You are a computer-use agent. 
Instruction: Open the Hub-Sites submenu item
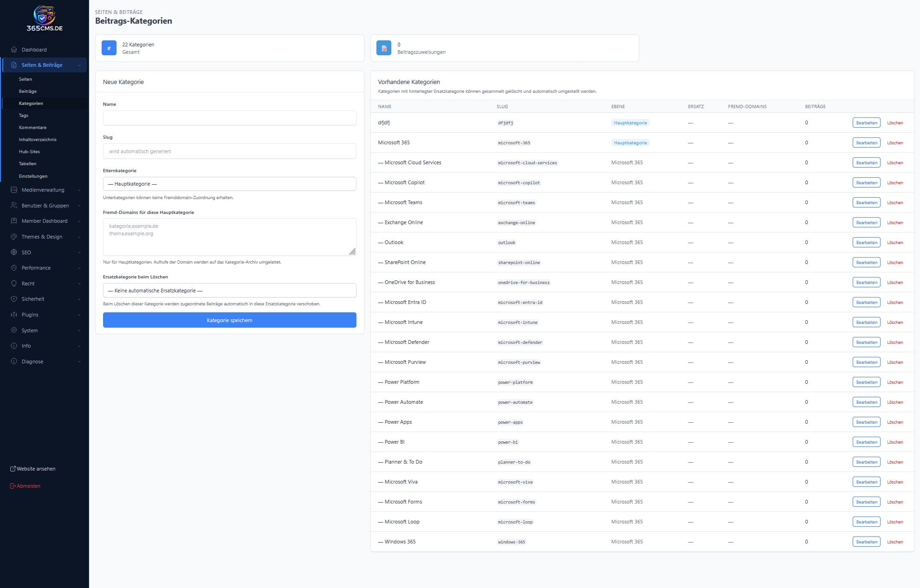(29, 152)
